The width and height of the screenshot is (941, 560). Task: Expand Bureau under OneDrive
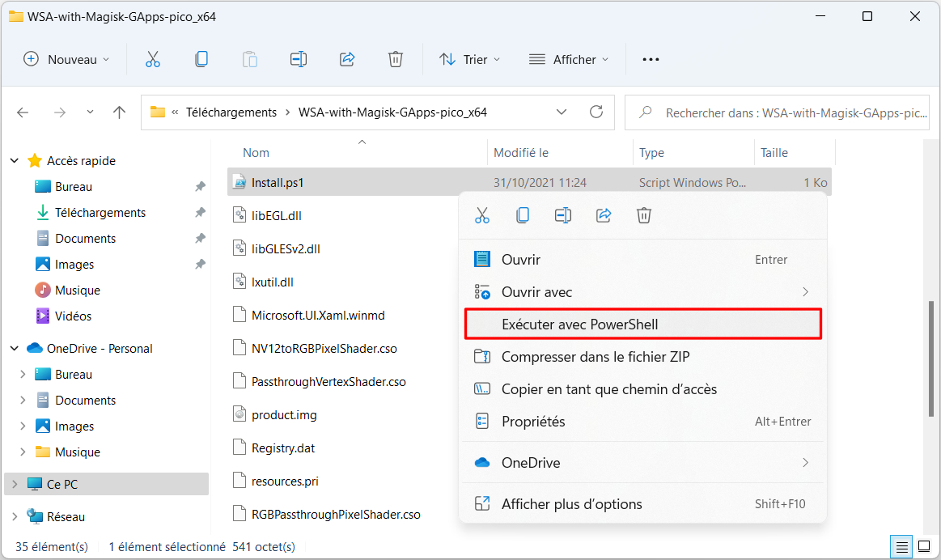click(23, 375)
